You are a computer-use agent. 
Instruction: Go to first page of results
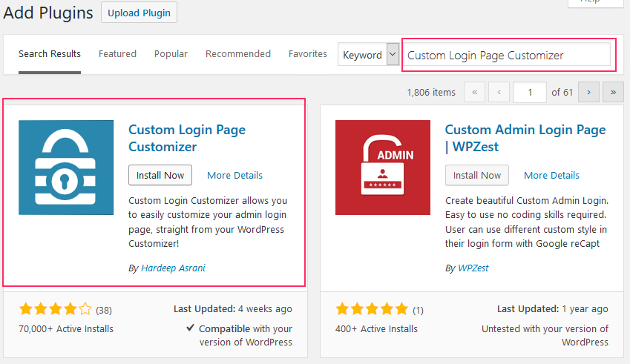474,93
